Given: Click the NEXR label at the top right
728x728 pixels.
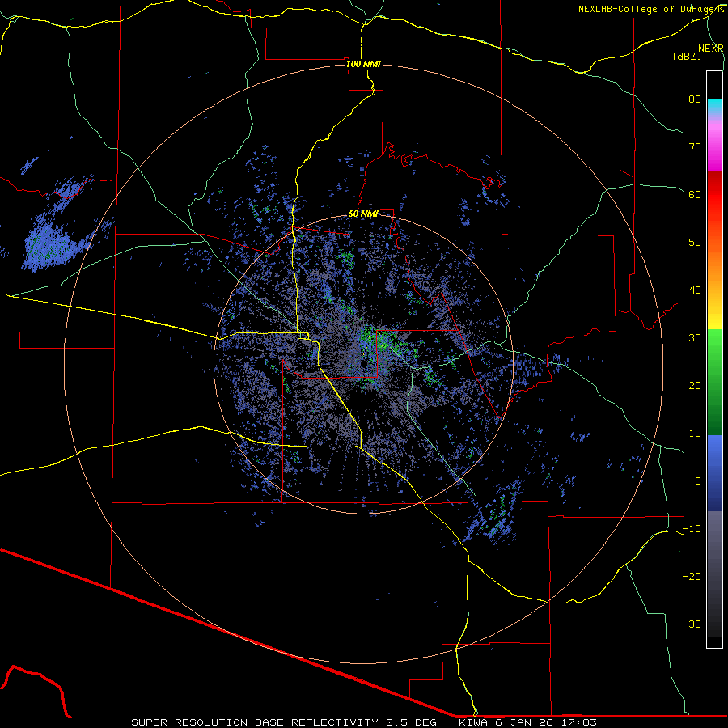Looking at the screenshot, I should [711, 49].
